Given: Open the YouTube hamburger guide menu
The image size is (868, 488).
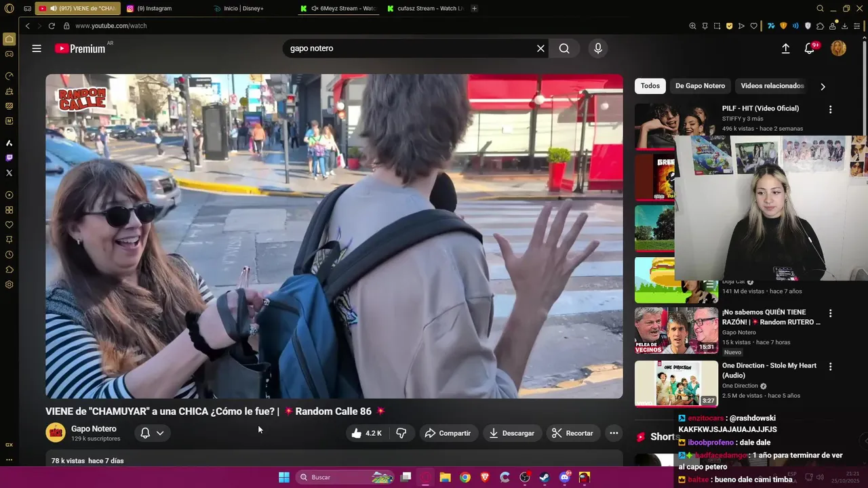Looking at the screenshot, I should [x=37, y=49].
